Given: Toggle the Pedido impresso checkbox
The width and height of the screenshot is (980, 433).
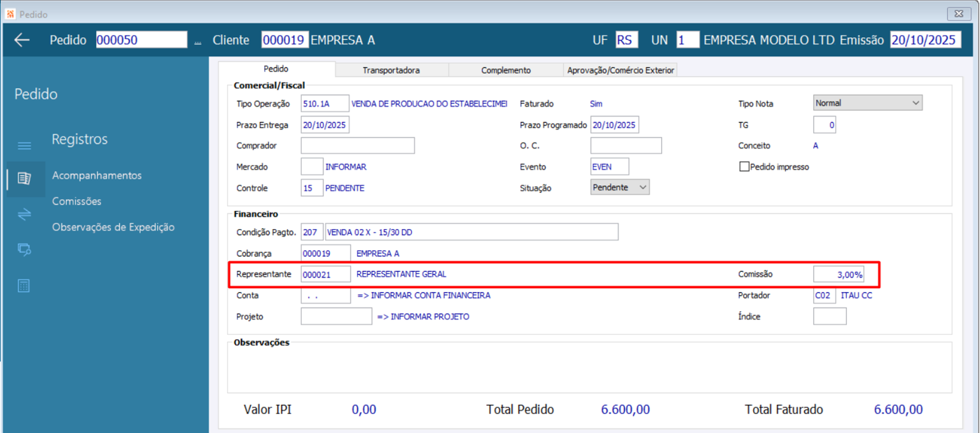Looking at the screenshot, I should coord(745,167).
